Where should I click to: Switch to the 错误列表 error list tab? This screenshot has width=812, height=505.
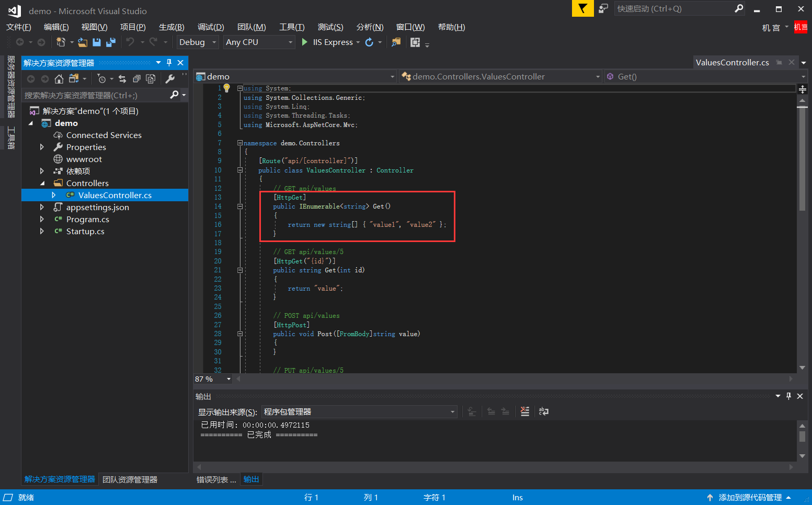click(x=216, y=479)
